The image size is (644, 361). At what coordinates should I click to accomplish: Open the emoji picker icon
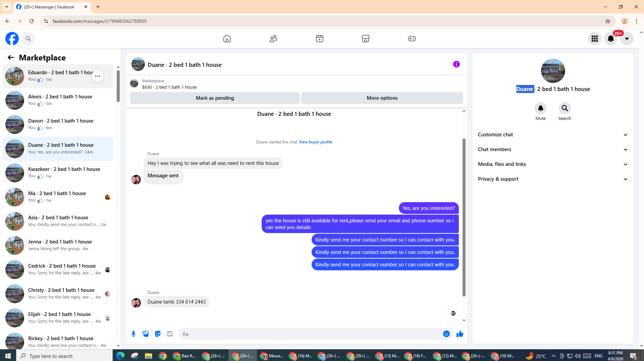[446, 334]
